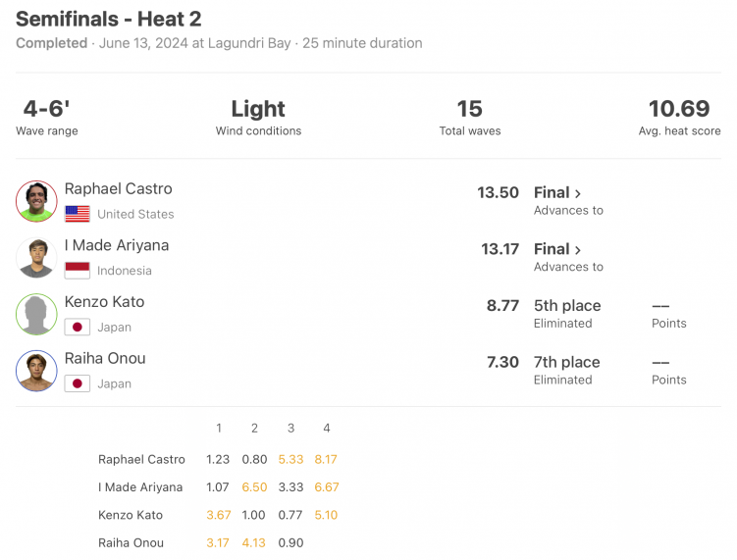The height and width of the screenshot is (560, 737).
Task: Select Kenzo Kato's placeholder avatar
Action: tap(36, 314)
